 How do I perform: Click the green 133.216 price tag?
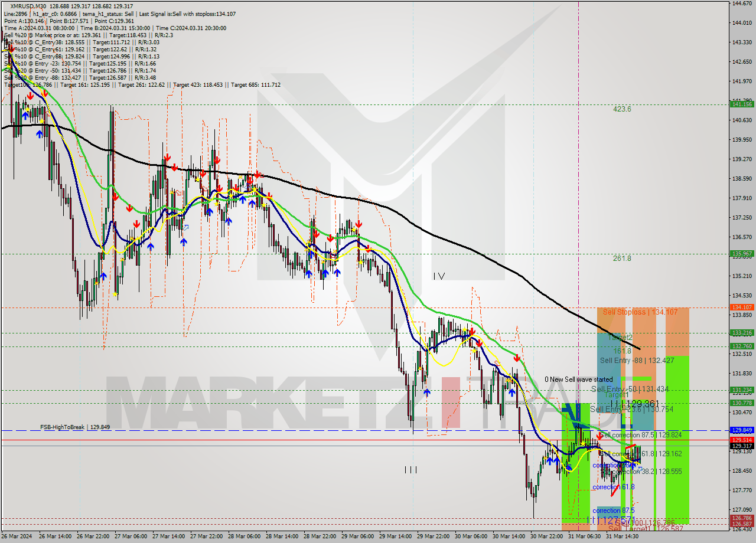click(742, 333)
